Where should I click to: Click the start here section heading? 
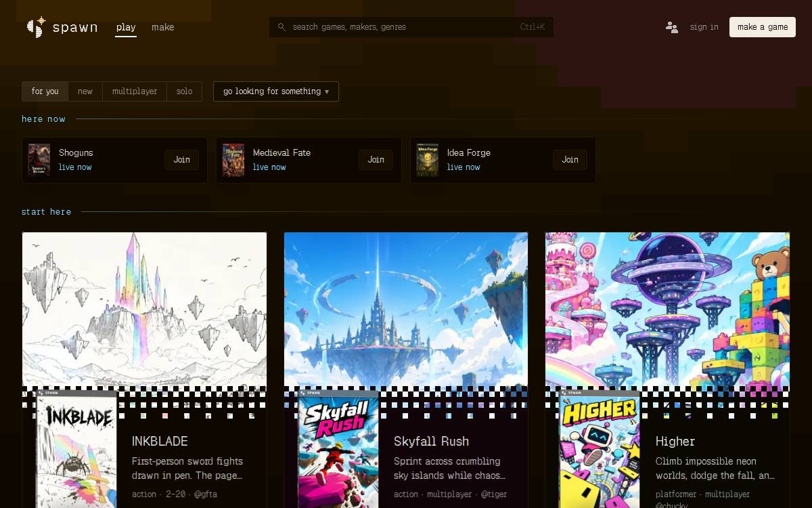point(46,212)
